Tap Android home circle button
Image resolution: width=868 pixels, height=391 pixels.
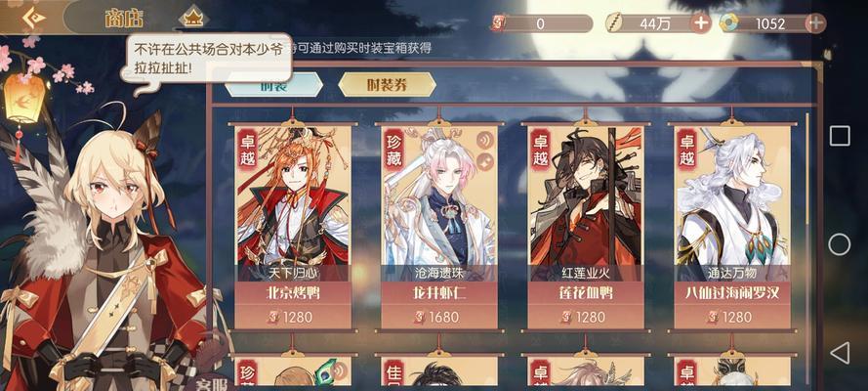pyautogui.click(x=840, y=244)
